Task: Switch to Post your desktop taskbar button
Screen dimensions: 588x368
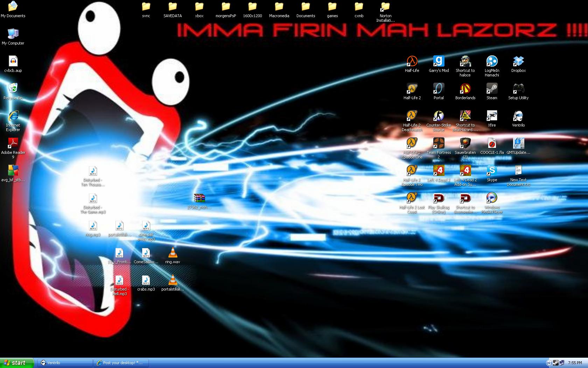Action: tap(121, 363)
